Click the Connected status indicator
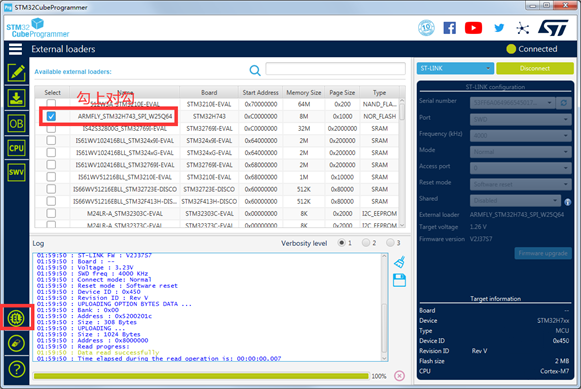 click(532, 49)
